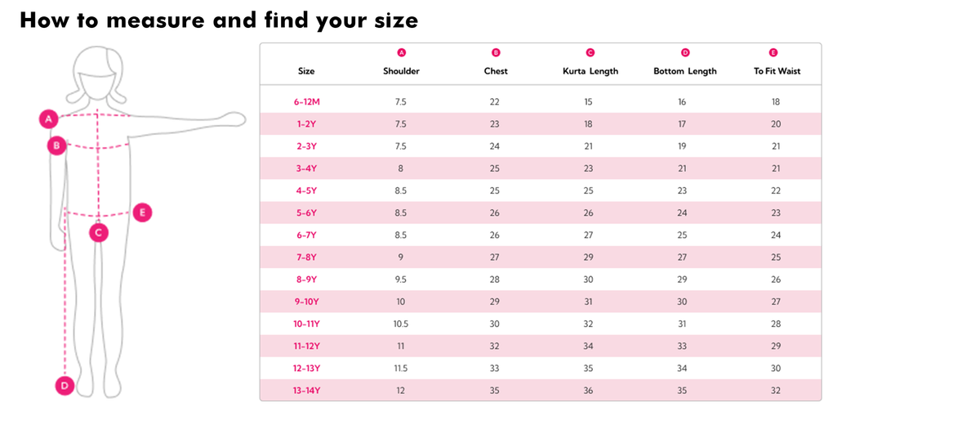Click the C badge above Kurta Length
The height and width of the screenshot is (425, 980).
[590, 52]
